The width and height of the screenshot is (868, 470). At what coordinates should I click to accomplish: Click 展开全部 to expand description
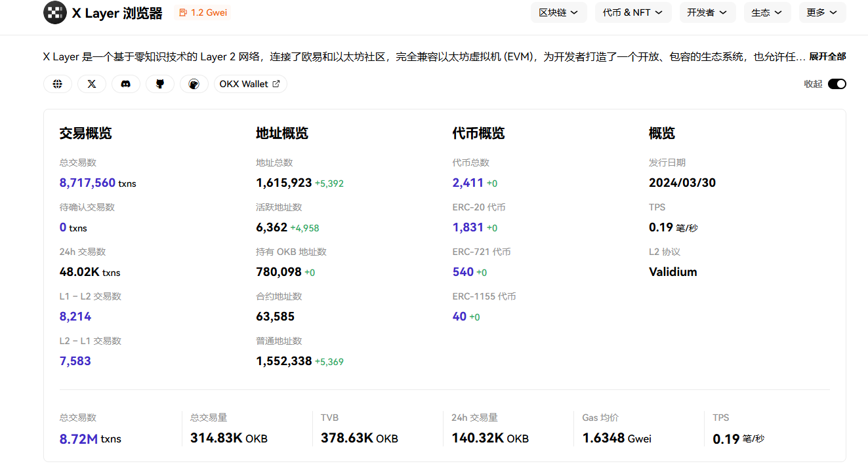click(827, 57)
